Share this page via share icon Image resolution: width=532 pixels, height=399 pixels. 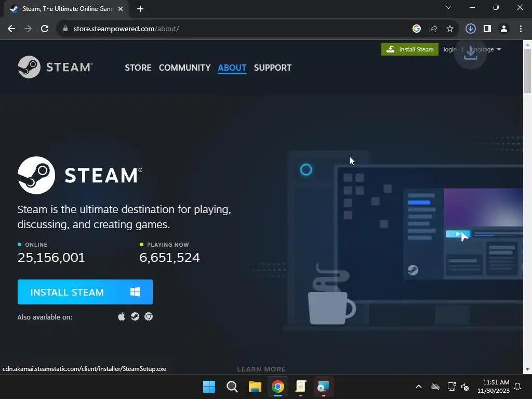[433, 29]
